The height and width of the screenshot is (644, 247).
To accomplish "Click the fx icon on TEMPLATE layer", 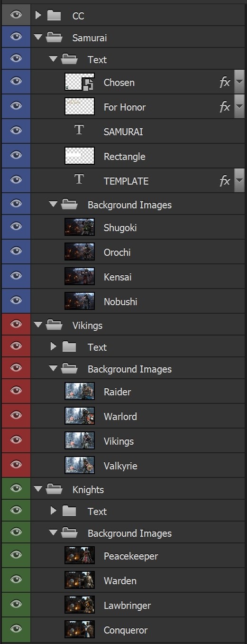I will (225, 181).
